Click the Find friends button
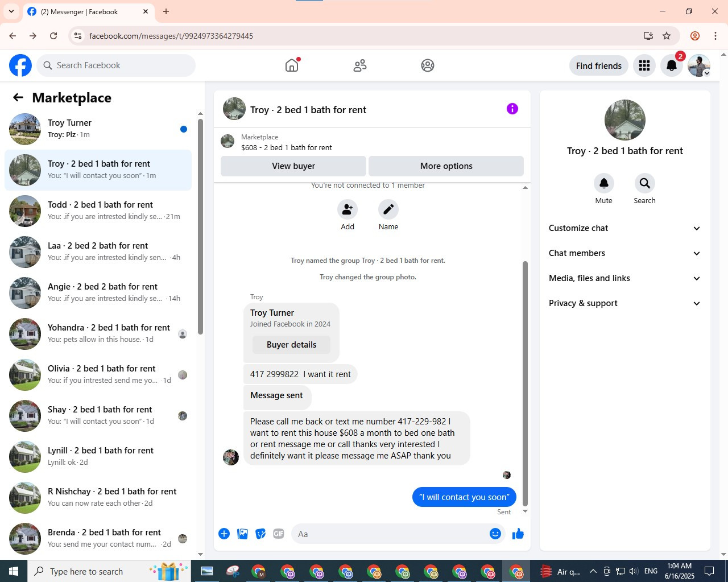 (x=599, y=65)
